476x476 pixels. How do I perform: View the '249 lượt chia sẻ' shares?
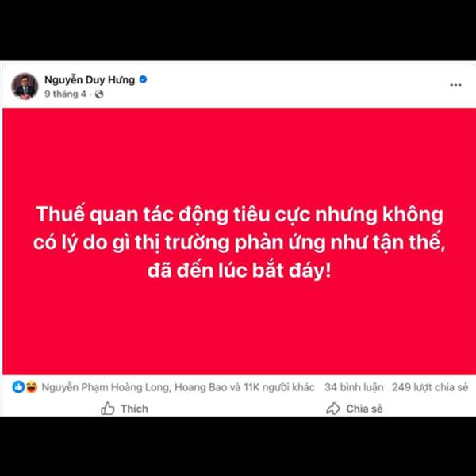pyautogui.click(x=430, y=387)
